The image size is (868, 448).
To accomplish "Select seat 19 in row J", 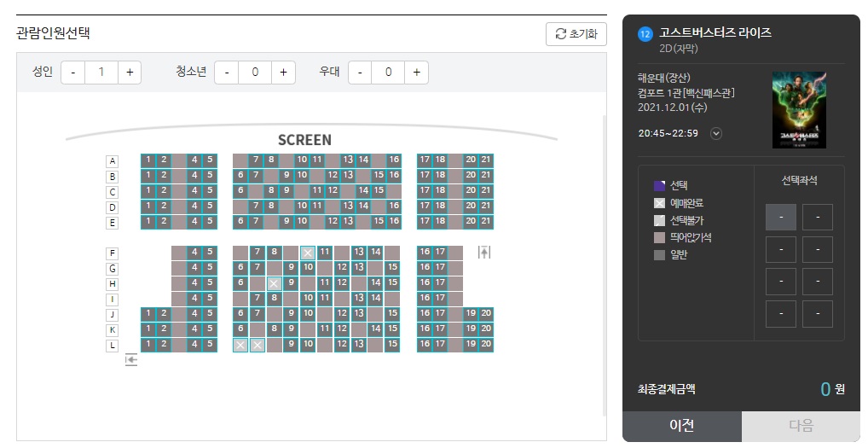I will (471, 314).
